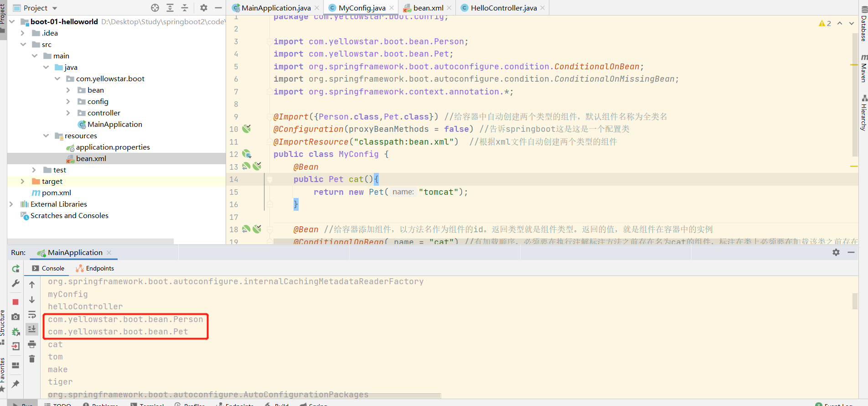Image resolution: width=868 pixels, height=406 pixels.
Task: Click the restore layout icon in Run panel
Action: (x=15, y=365)
